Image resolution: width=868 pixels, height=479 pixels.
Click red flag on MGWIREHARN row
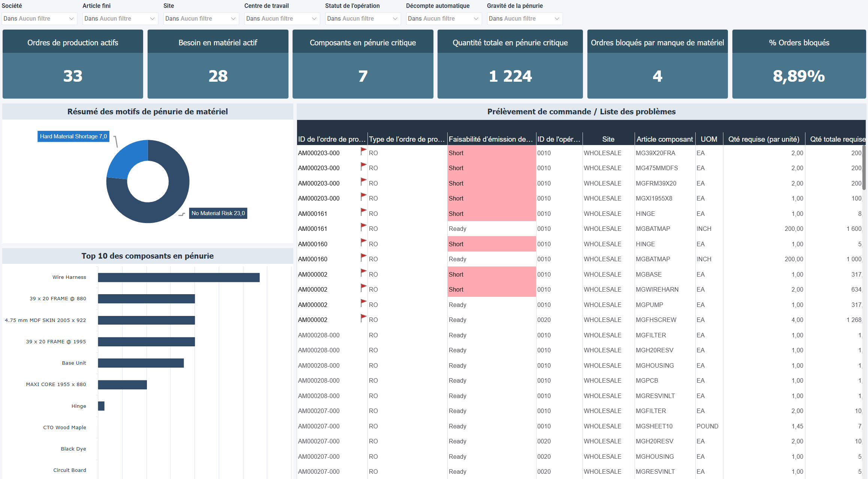tap(363, 287)
